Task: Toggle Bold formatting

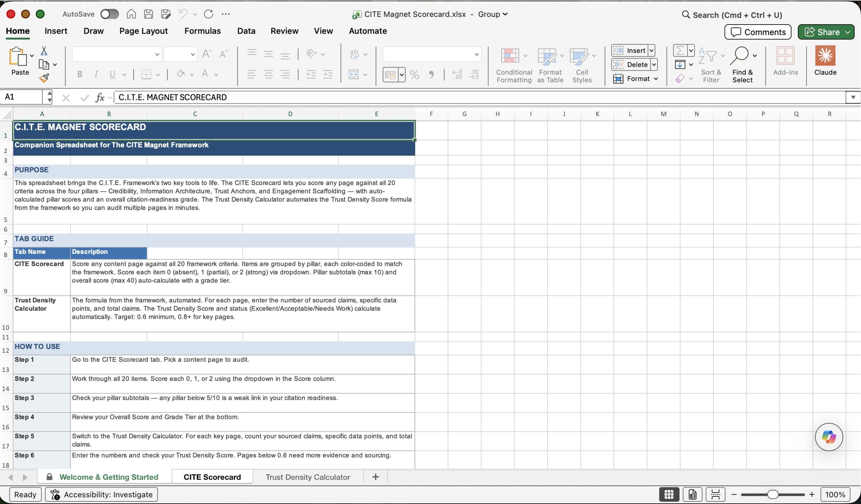Action: (x=80, y=74)
